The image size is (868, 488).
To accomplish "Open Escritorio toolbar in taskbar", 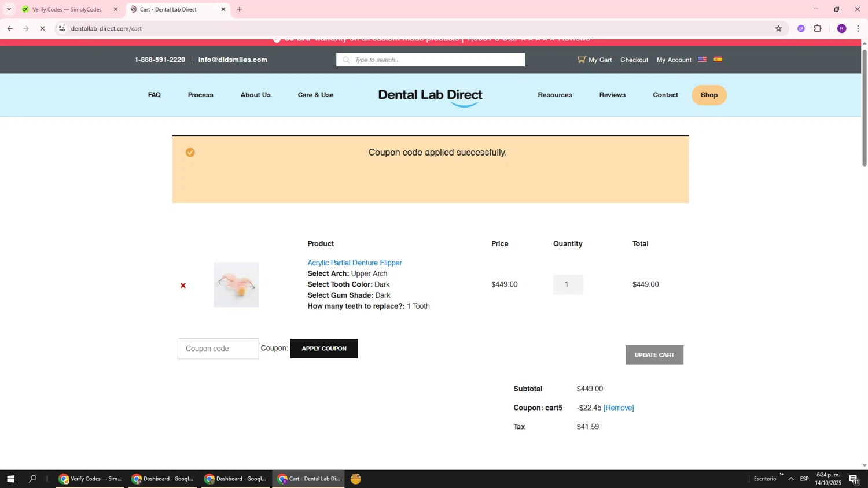I will coord(765,479).
